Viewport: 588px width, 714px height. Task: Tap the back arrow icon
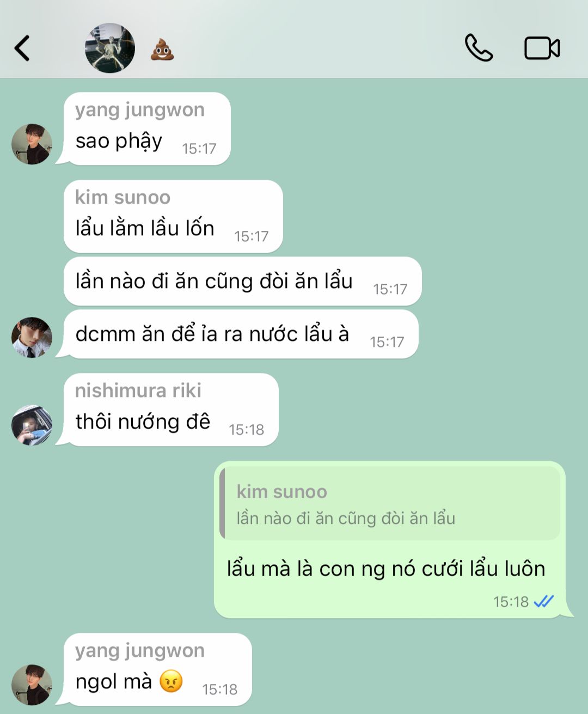point(22,48)
